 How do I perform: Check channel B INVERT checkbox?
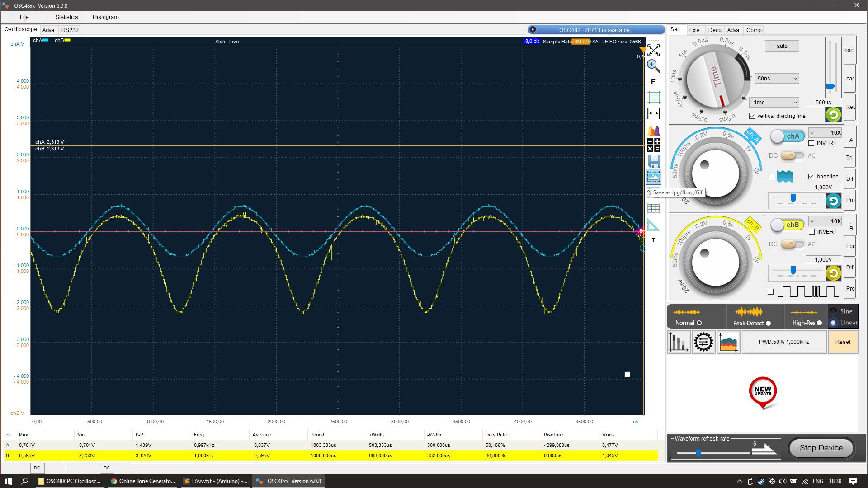[811, 232]
